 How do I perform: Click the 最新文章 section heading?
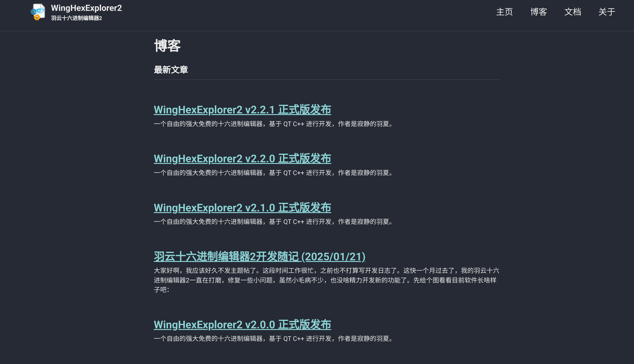click(x=171, y=70)
